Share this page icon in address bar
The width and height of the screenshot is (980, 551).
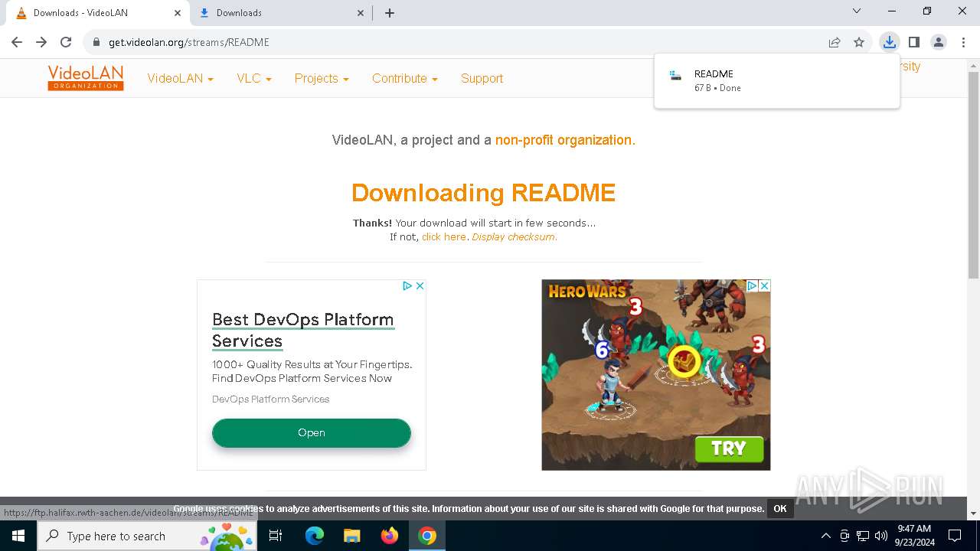pyautogui.click(x=835, y=42)
